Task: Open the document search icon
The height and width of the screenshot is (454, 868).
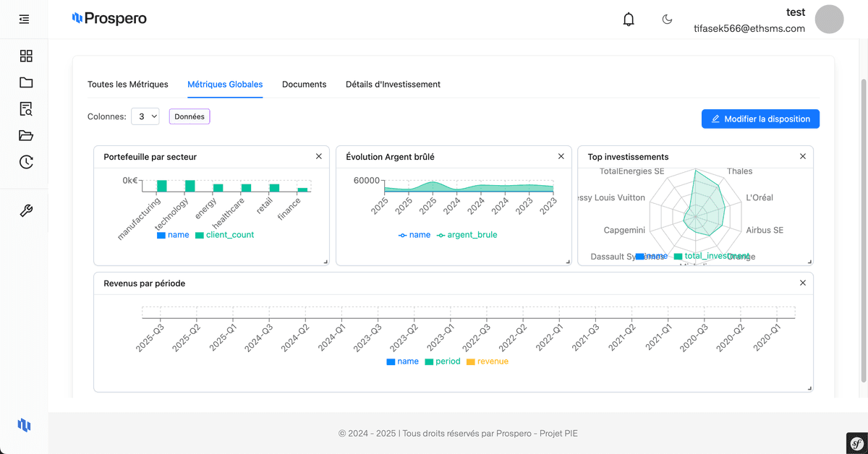Action: [26, 109]
